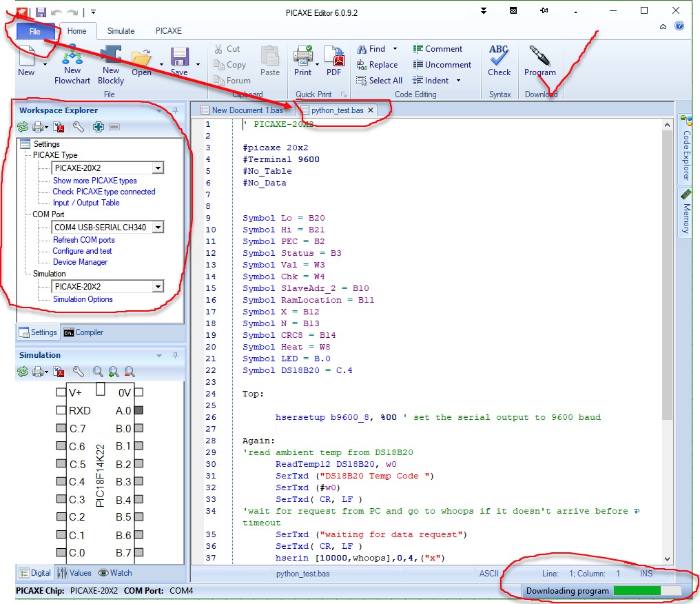Expand the Find dropdown arrow
Screen dimensions: 700x604
click(x=395, y=49)
